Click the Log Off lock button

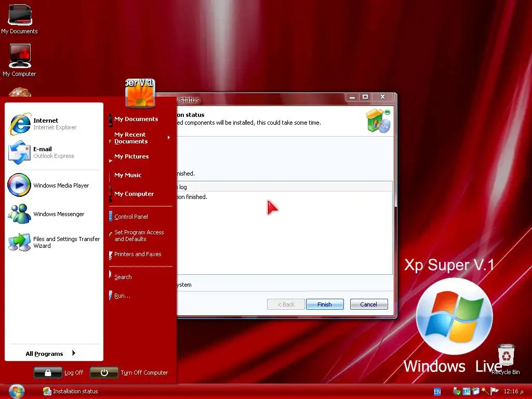[48, 373]
